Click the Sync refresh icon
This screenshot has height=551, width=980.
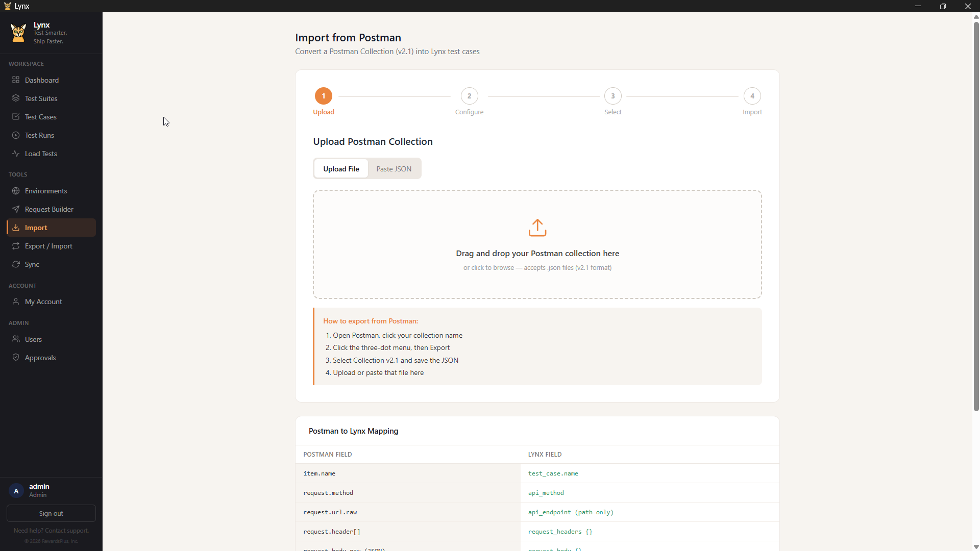tap(16, 264)
